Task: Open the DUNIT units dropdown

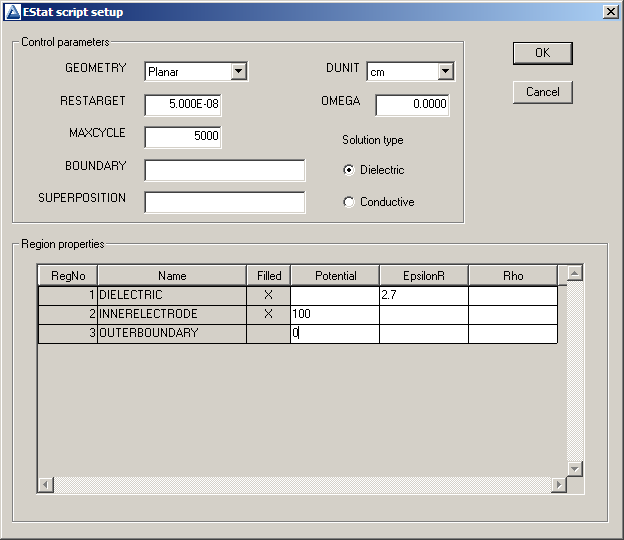Action: click(445, 72)
